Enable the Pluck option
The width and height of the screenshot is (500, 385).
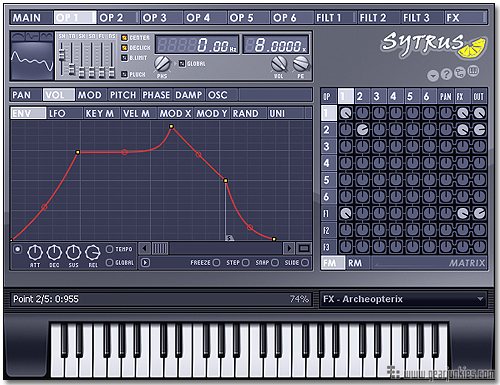(124, 74)
